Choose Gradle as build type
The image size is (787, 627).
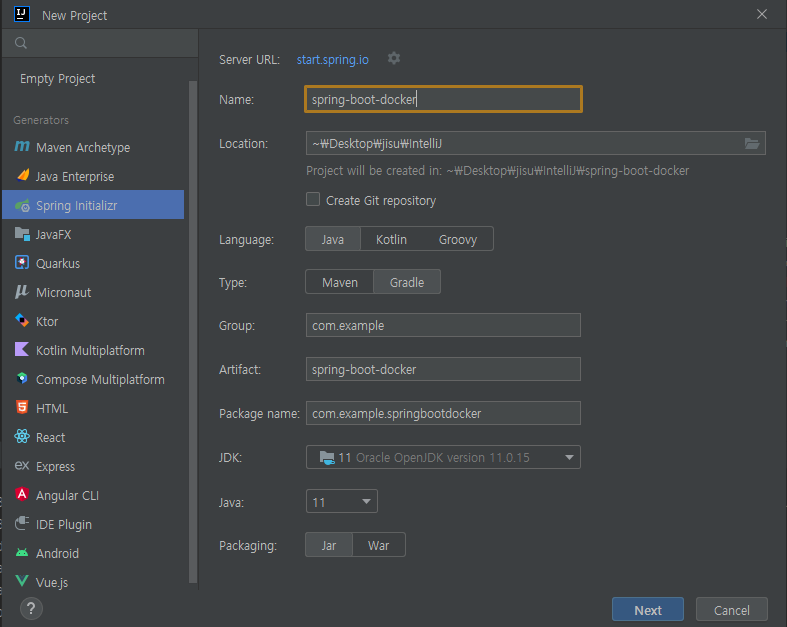(x=407, y=283)
